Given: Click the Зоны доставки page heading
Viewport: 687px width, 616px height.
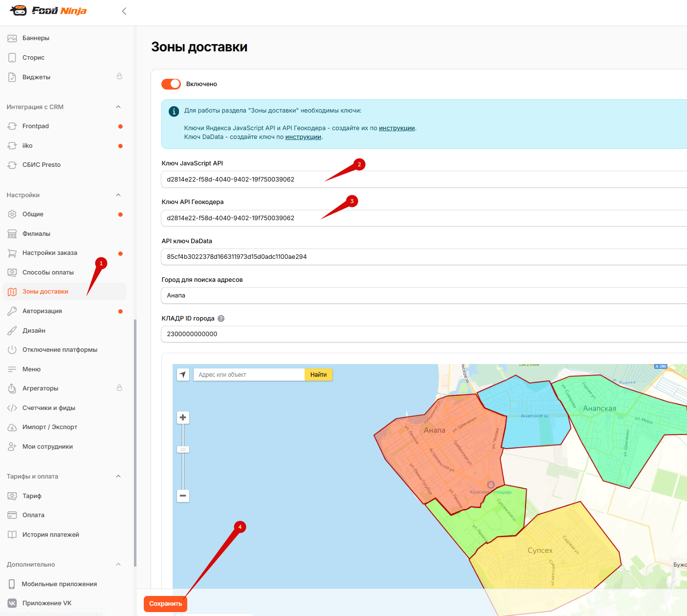Looking at the screenshot, I should [x=199, y=47].
